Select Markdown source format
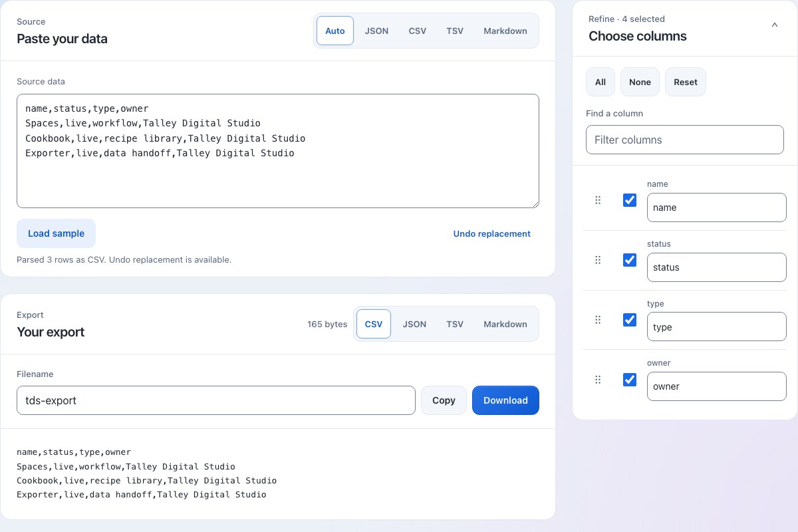Screen dimensions: 798x532 click(505, 31)
